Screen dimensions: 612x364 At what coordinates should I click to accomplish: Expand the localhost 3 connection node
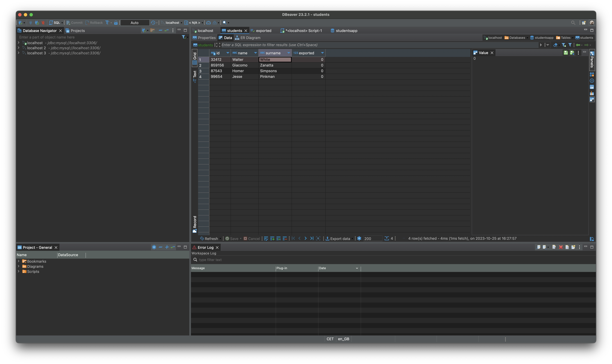click(x=19, y=53)
